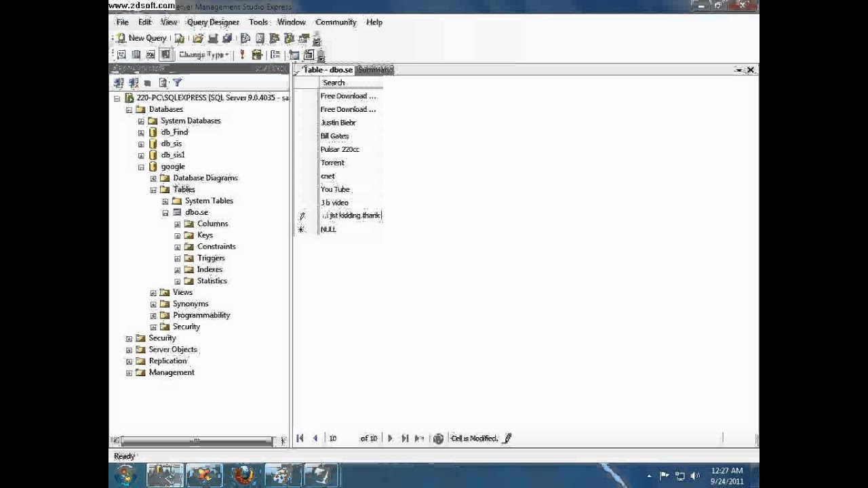Click the Object Explorer Filter funnel icon

click(177, 83)
